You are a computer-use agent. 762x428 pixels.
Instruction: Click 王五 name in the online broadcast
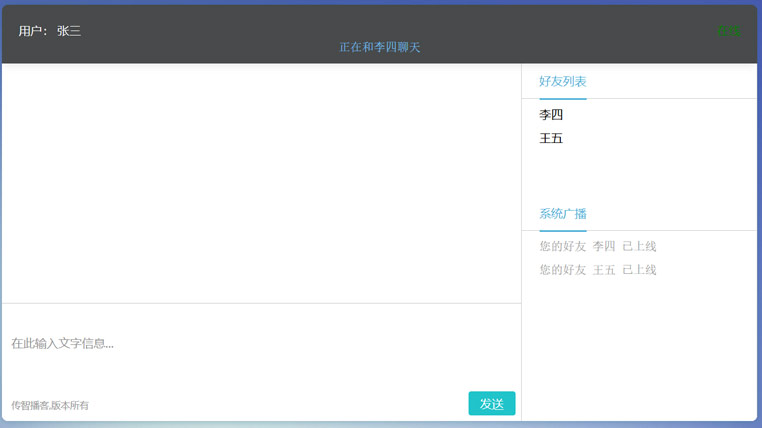[604, 270]
